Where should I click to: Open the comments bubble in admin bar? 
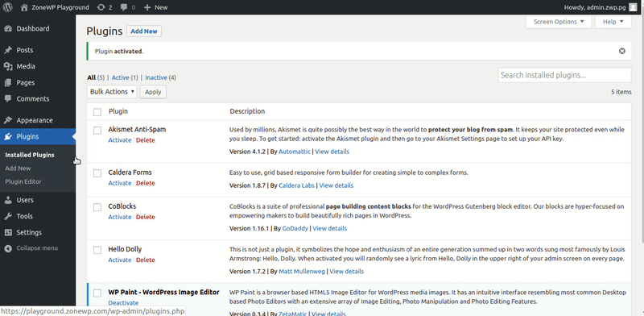coord(124,7)
